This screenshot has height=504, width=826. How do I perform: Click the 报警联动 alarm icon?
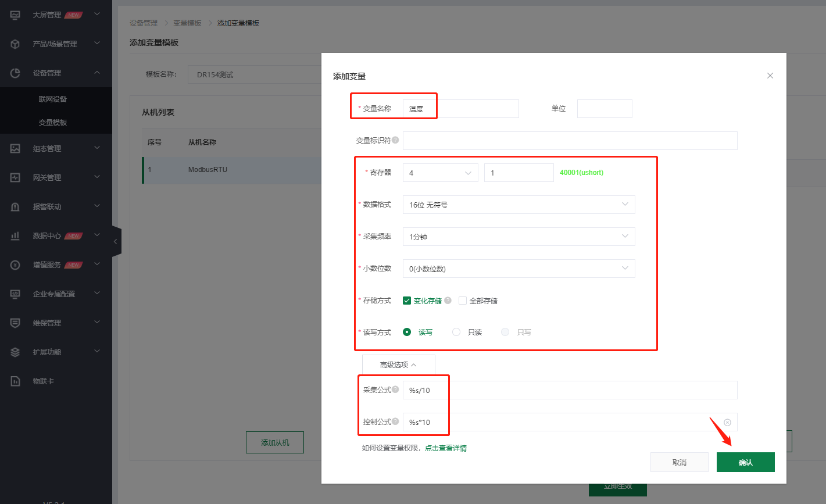[16, 207]
